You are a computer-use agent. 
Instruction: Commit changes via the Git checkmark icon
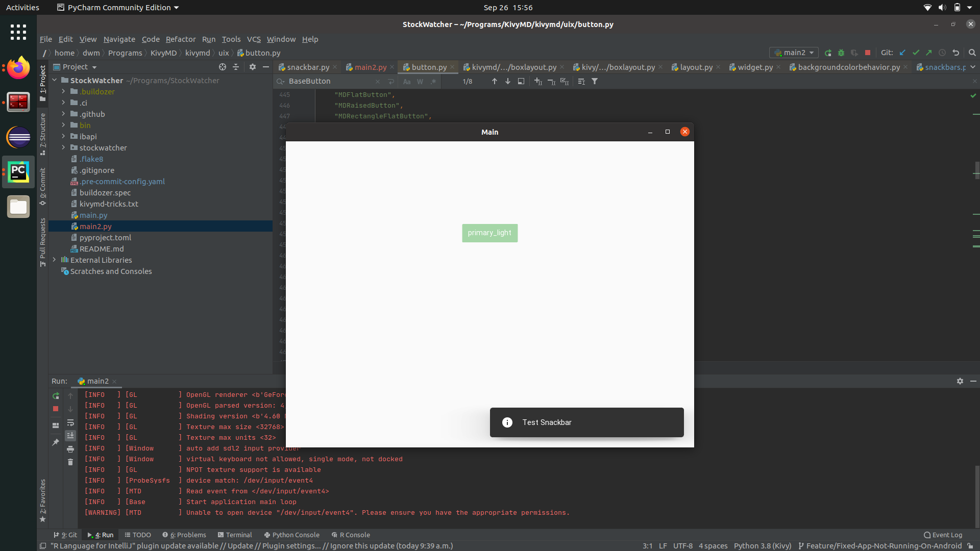pos(917,53)
